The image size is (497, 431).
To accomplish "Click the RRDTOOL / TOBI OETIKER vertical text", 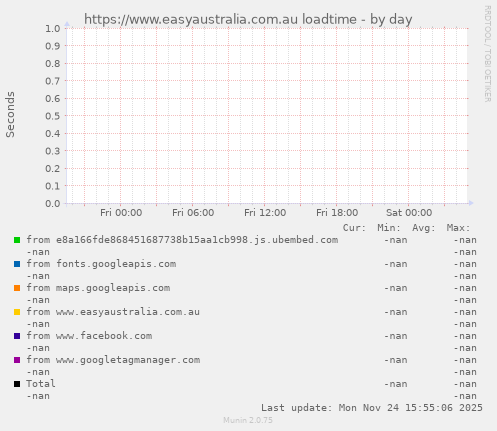I will [487, 54].
